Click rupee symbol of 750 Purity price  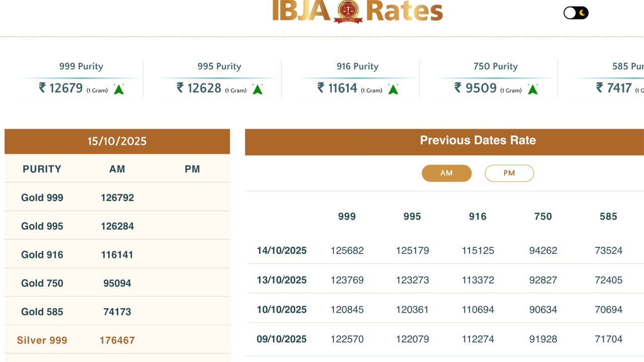click(458, 88)
